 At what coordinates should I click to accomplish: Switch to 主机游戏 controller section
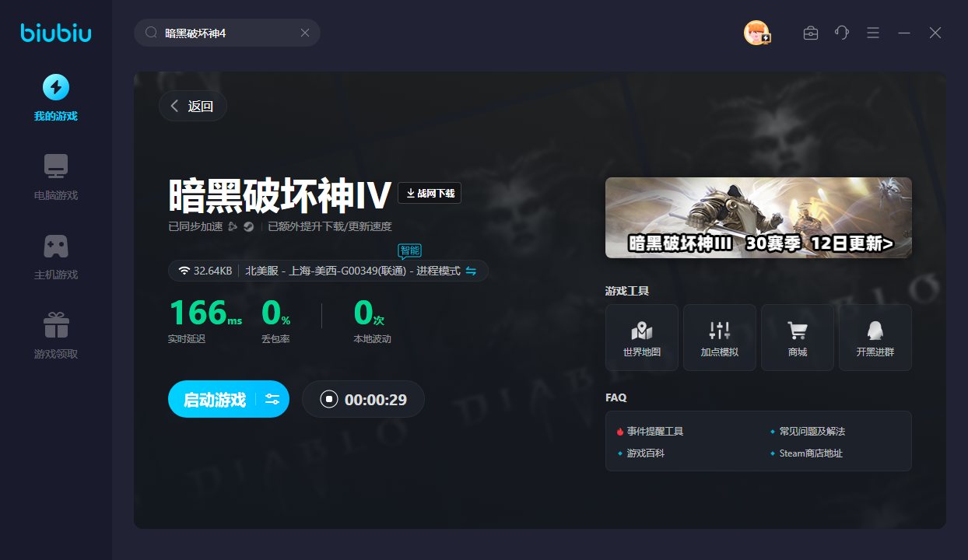pos(55,256)
